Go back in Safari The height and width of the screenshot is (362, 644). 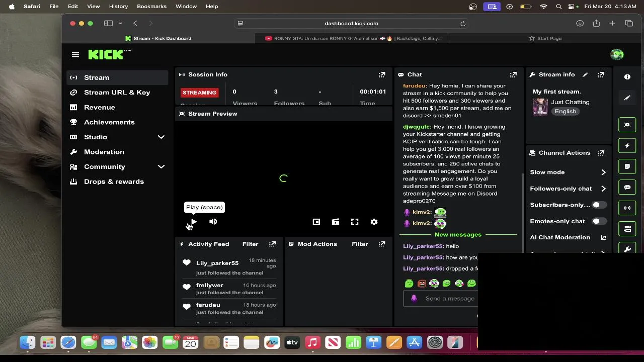coord(135,23)
